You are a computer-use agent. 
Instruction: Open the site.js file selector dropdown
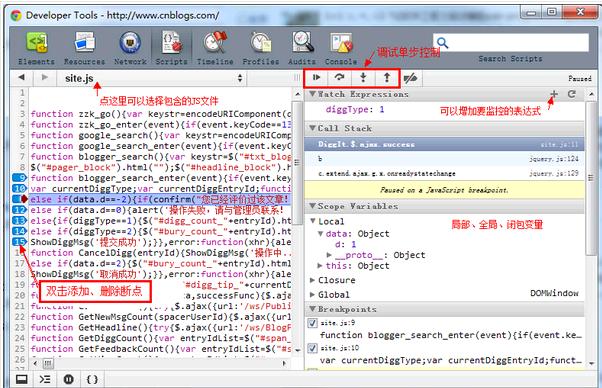[x=153, y=78]
